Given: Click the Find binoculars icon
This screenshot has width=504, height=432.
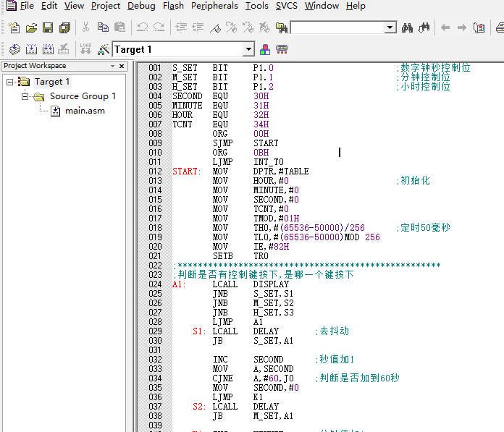Looking at the screenshot, I should pos(407,28).
